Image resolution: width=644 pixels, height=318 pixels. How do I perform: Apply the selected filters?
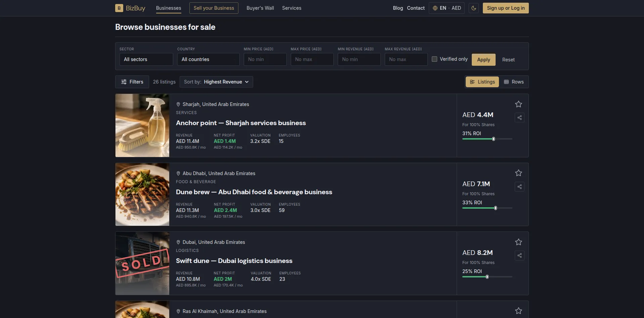484,60
